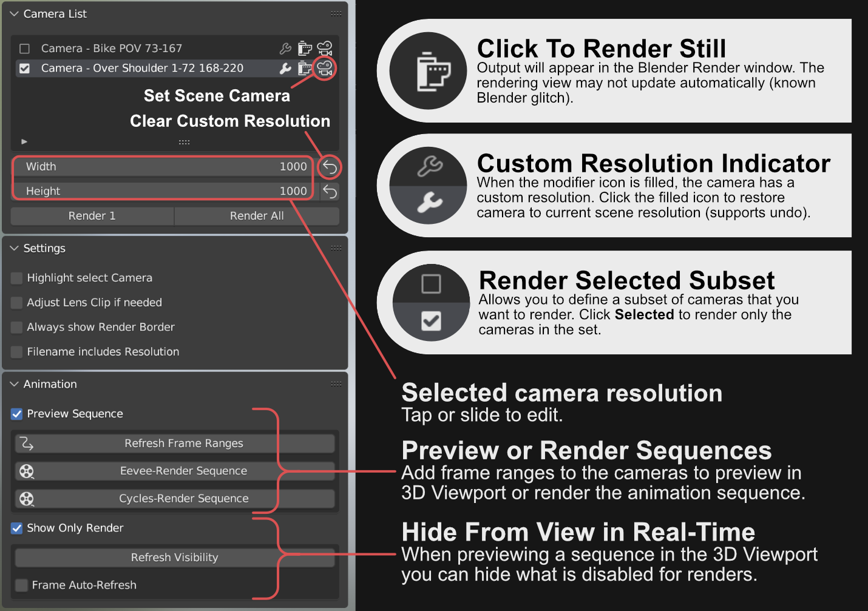The width and height of the screenshot is (868, 611).
Task: Set scene camera icon on Over Shoulder row
Action: [325, 68]
